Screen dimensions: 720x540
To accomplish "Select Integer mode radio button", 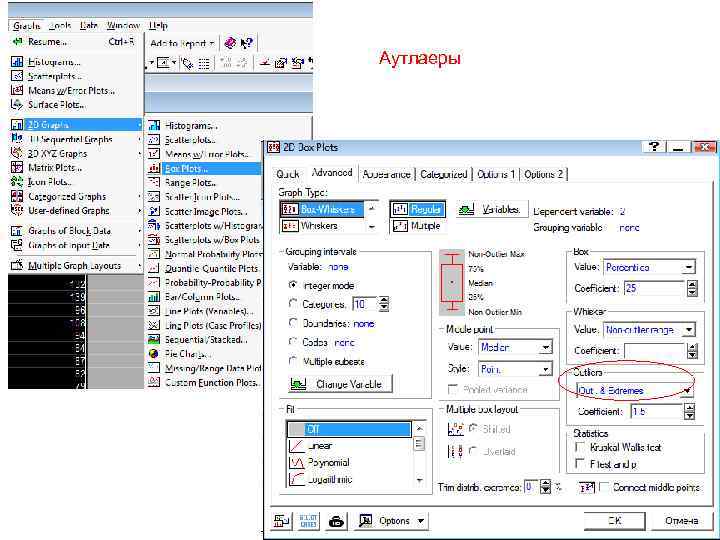I will click(293, 285).
